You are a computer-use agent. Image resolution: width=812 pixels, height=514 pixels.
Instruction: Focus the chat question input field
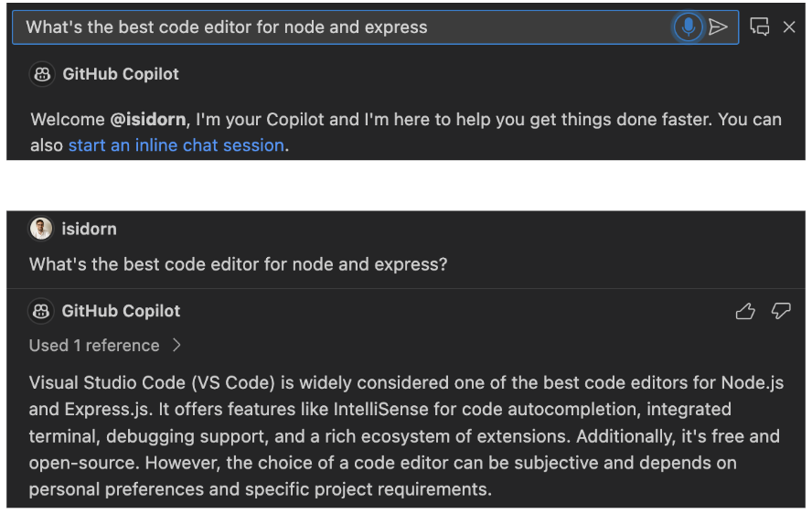coord(338,27)
